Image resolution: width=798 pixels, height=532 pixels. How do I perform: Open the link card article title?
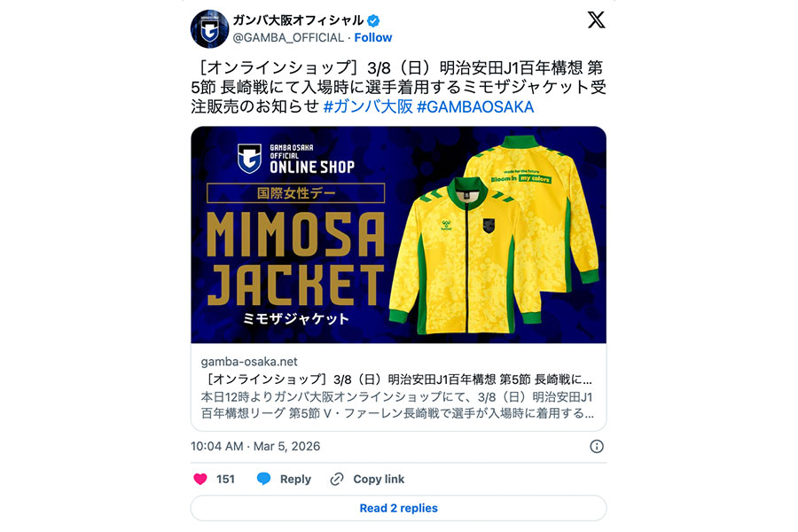tap(396, 379)
